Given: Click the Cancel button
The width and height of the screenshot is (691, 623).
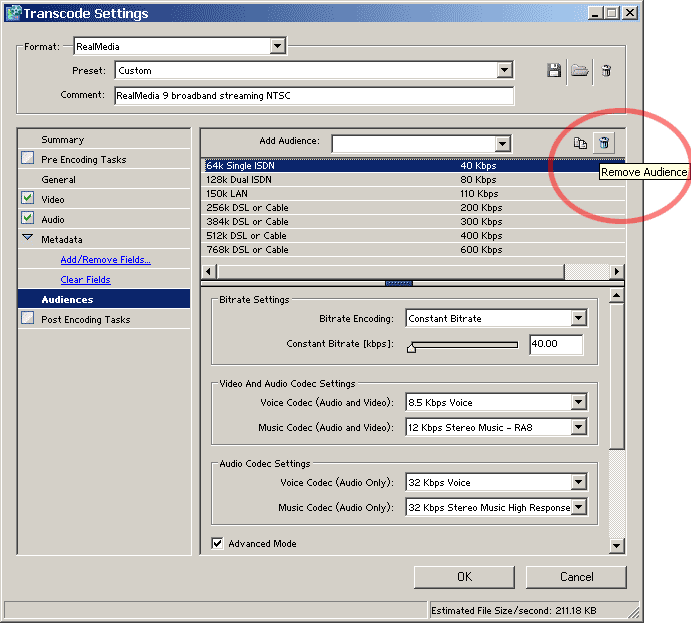Looking at the screenshot, I should tap(576, 577).
